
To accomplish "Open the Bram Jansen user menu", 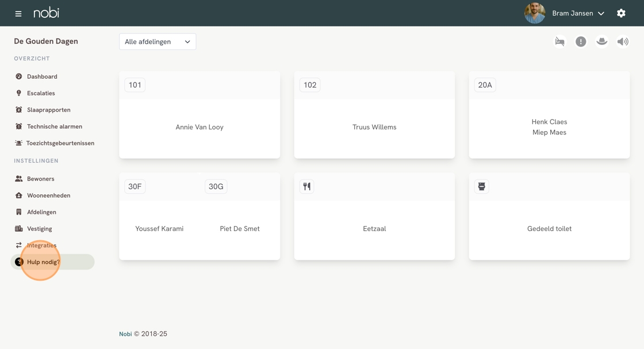I will pos(577,13).
